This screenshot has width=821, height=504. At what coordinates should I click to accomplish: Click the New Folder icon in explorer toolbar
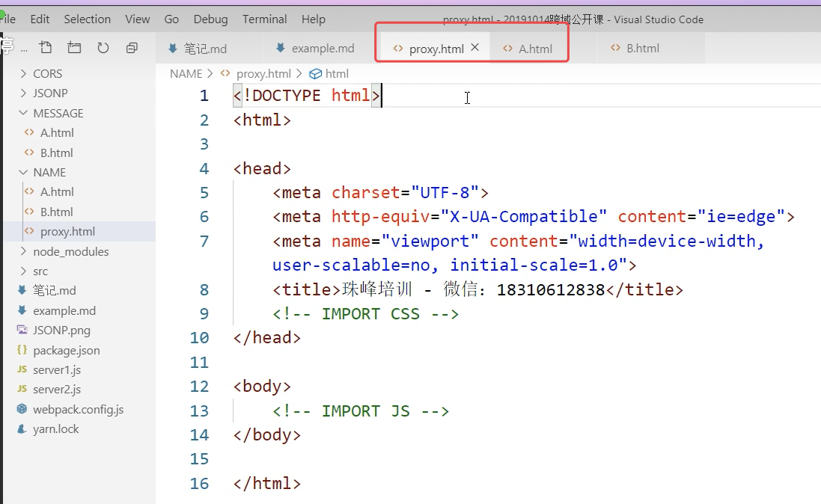74,48
